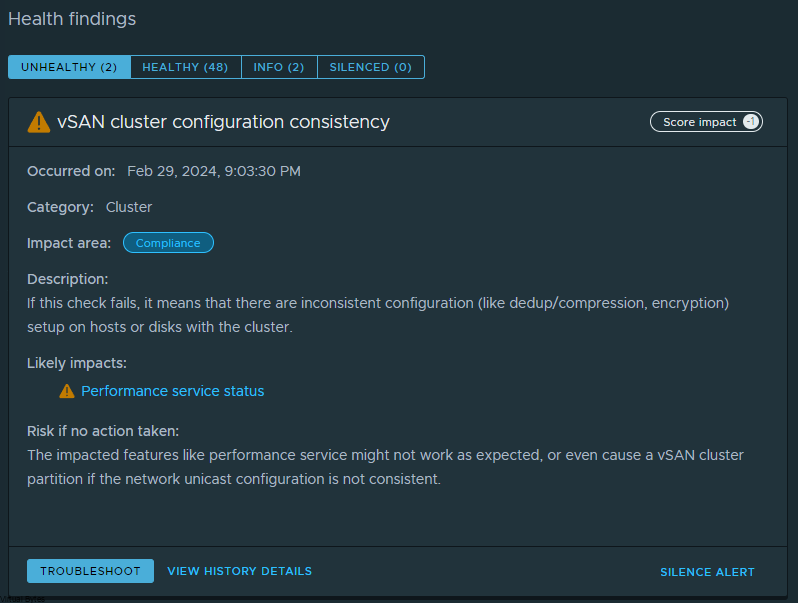Click the warning icon next to Performance service status
798x603 pixels.
tap(67, 391)
